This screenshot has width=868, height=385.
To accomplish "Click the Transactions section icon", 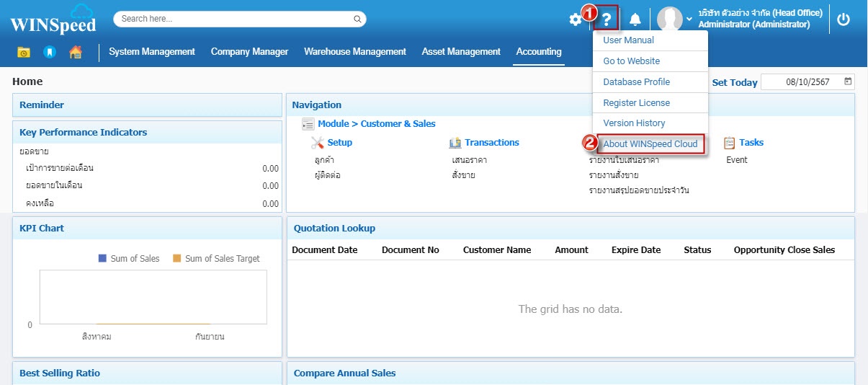I will (x=455, y=143).
